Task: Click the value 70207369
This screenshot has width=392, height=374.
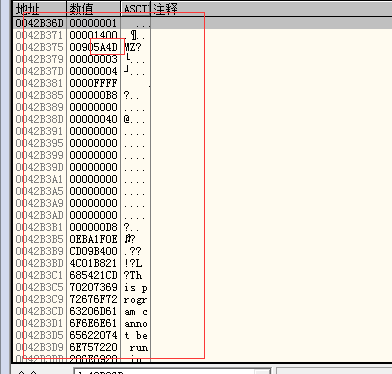Action: coord(93,287)
